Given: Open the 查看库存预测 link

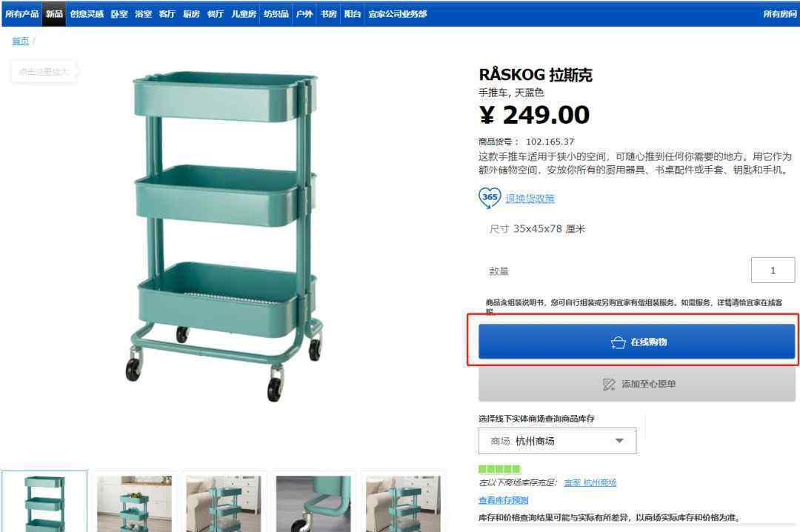Looking at the screenshot, I should click(503, 500).
